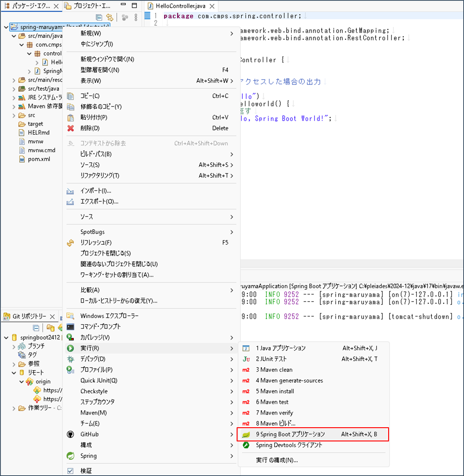Open 実行の構成(N)... dialog entry
Image resolution: width=464 pixels, height=476 pixels.
277,460
